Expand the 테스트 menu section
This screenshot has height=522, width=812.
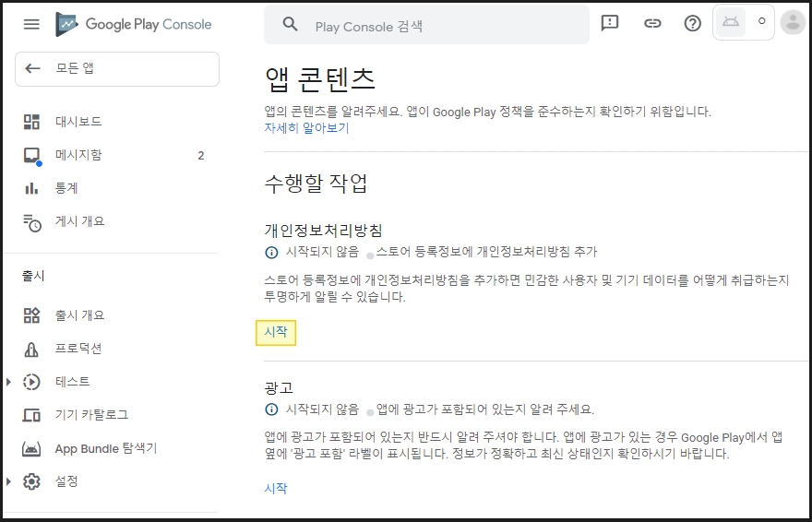[x=9, y=382]
